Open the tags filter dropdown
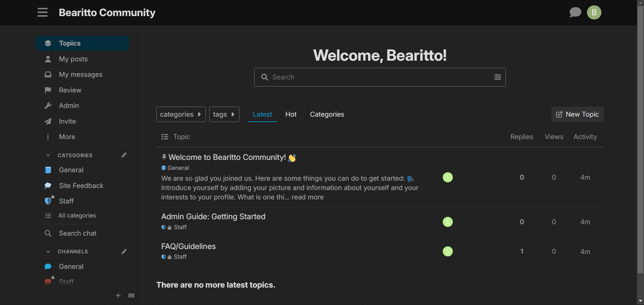The image size is (644, 305). click(224, 114)
